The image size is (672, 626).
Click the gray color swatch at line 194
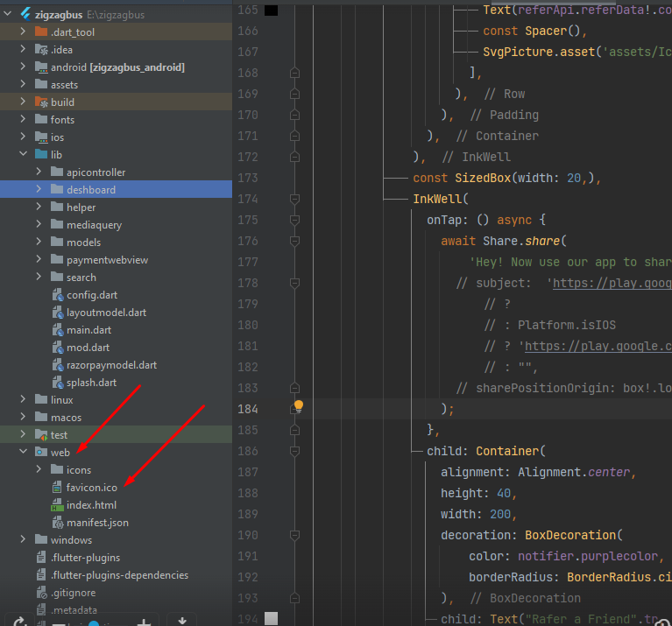tap(272, 619)
